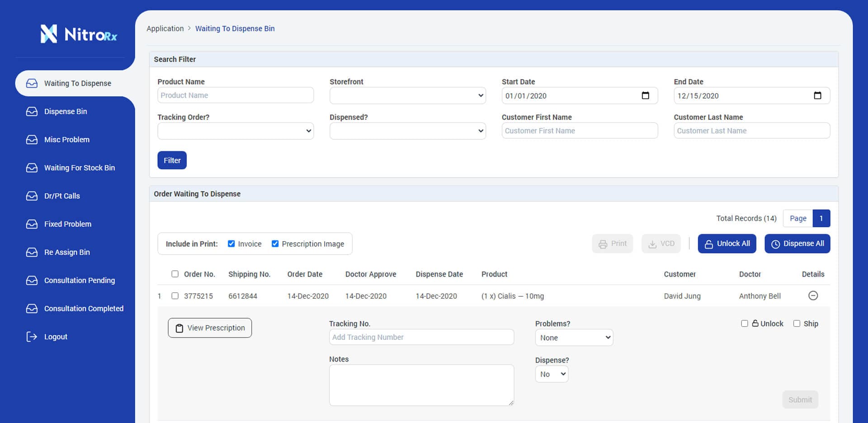The width and height of the screenshot is (868, 423).
Task: Toggle the Prescription Image checkbox
Action: pyautogui.click(x=275, y=244)
